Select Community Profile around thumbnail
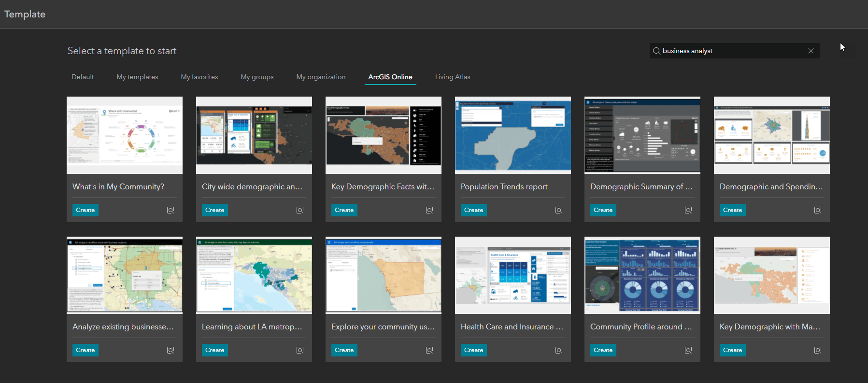The width and height of the screenshot is (868, 383). (x=642, y=275)
